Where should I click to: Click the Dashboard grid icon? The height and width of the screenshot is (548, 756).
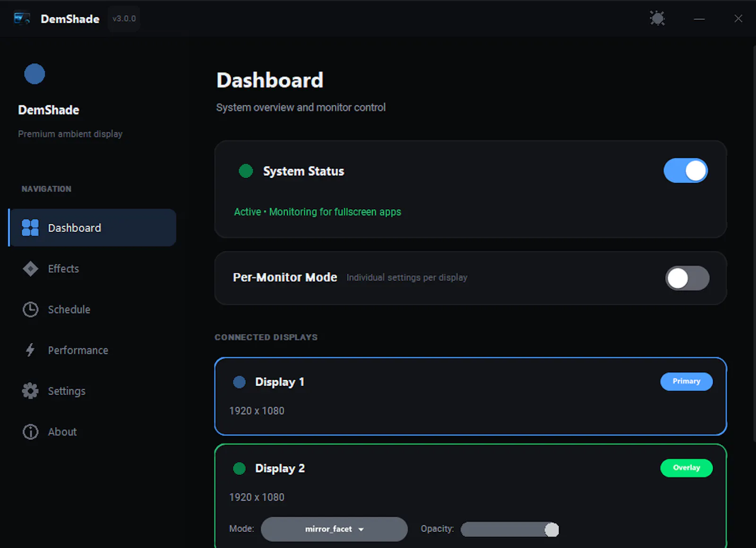pyautogui.click(x=30, y=228)
